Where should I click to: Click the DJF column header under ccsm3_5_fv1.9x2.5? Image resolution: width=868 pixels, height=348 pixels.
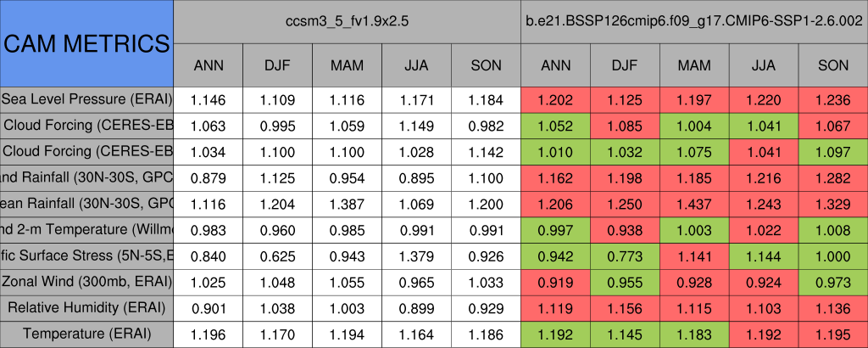coord(277,65)
